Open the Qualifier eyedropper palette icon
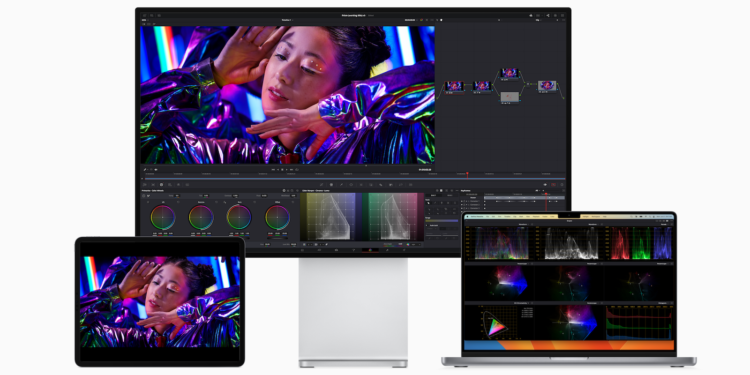The height and width of the screenshot is (375, 750). (x=342, y=185)
